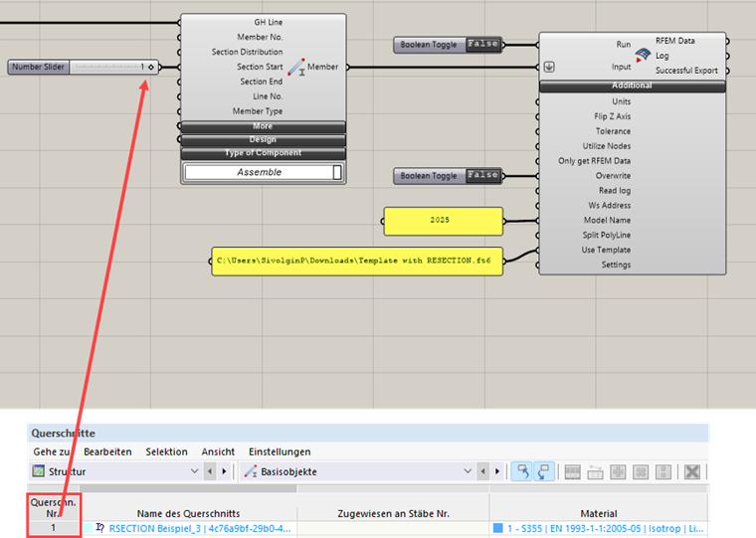The width and height of the screenshot is (756, 538).
Task: Expand the More section of Member
Action: pos(263,126)
